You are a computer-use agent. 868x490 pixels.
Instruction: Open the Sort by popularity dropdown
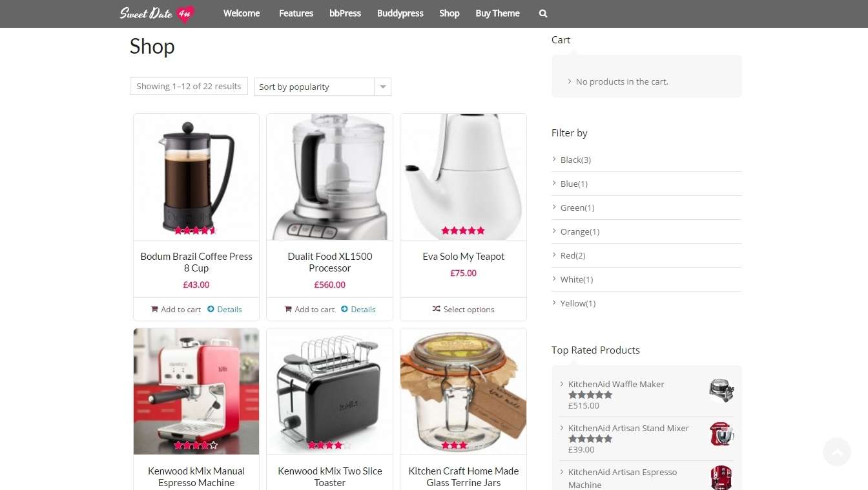[x=323, y=87]
